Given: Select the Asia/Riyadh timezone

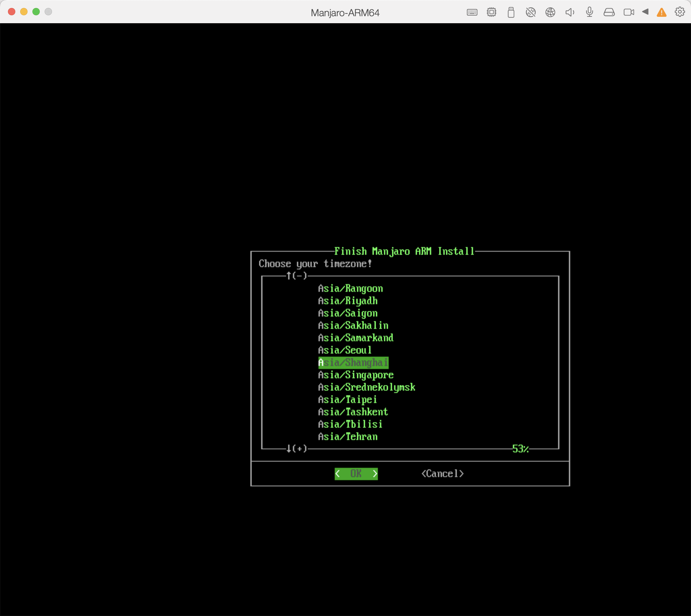Looking at the screenshot, I should [x=348, y=301].
